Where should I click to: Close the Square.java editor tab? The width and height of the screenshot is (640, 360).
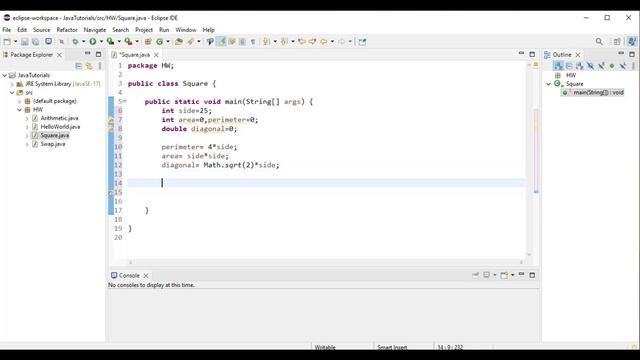point(156,55)
